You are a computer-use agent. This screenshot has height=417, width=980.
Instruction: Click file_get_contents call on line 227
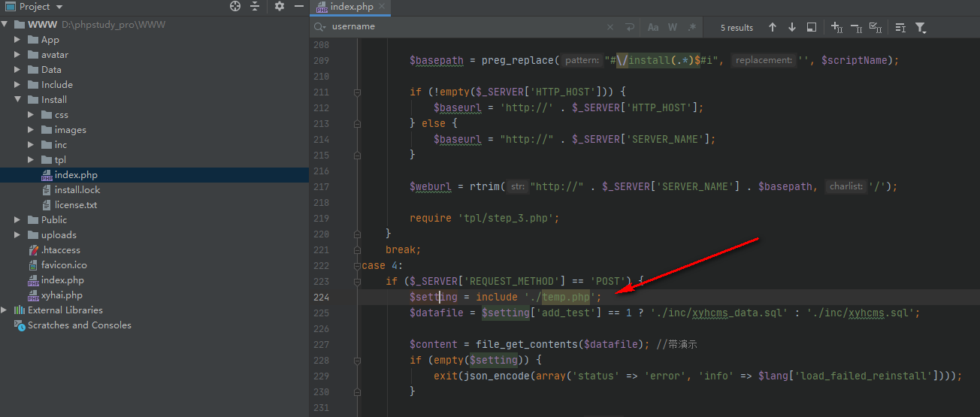(x=530, y=344)
